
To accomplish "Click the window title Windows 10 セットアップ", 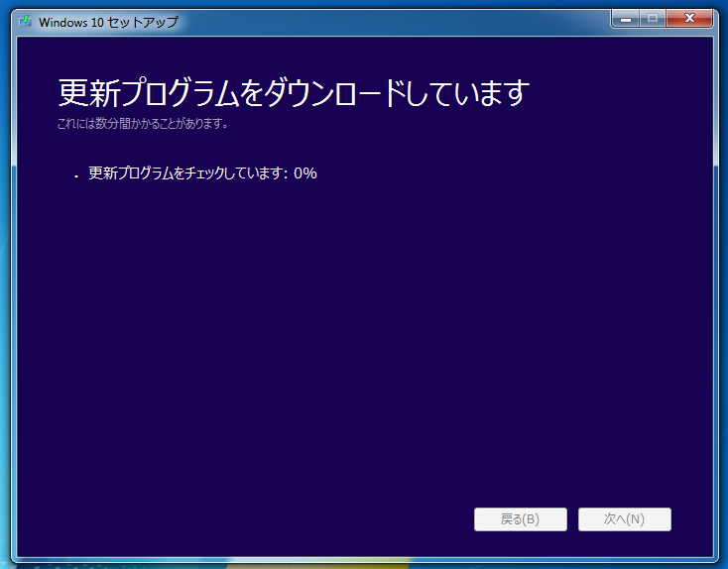I will [x=108, y=22].
